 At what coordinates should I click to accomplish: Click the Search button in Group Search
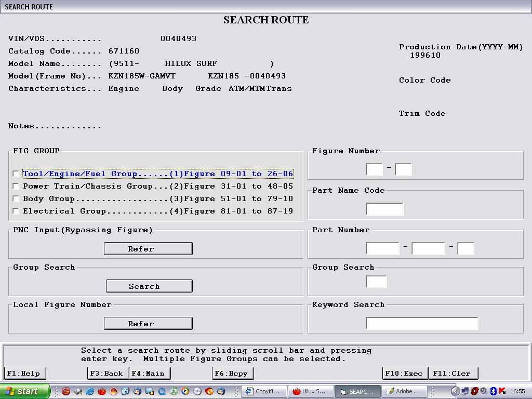149,286
